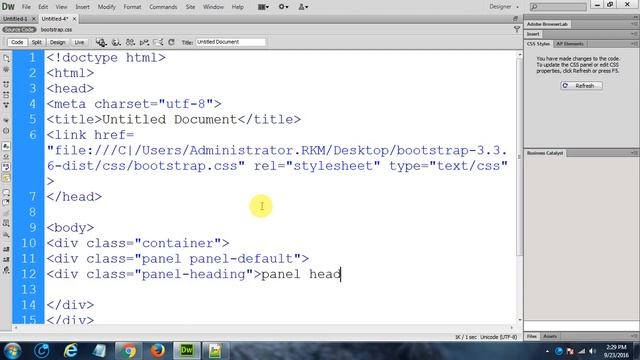The height and width of the screenshot is (360, 640).
Task: Balance braces with the coding toolbar icon
Action: pyautogui.click(x=6, y=131)
